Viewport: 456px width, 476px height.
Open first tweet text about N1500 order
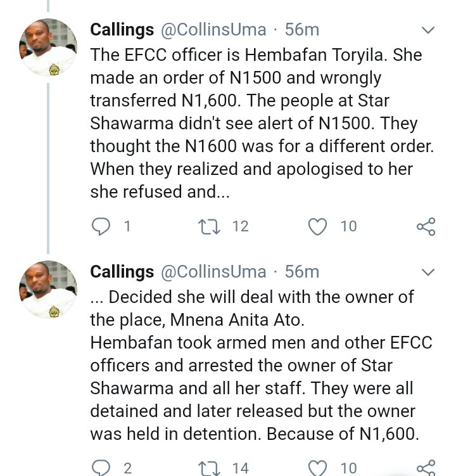260,124
